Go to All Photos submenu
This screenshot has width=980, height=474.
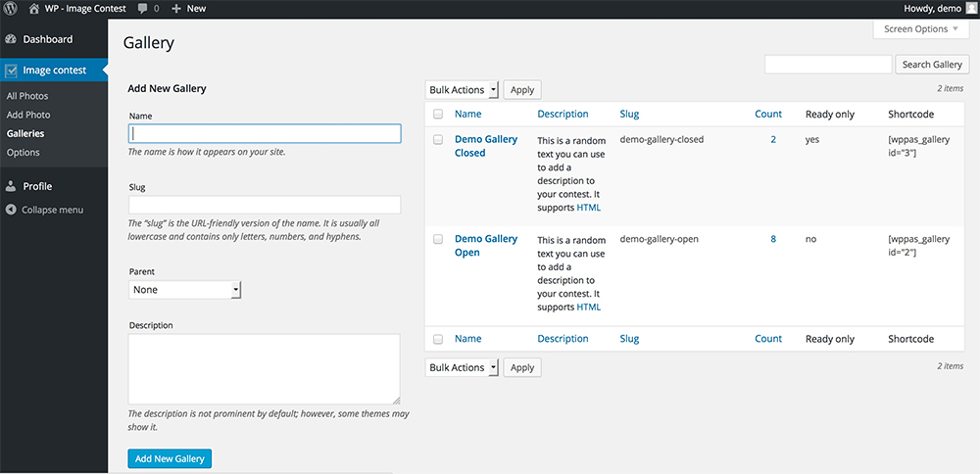coord(27,96)
